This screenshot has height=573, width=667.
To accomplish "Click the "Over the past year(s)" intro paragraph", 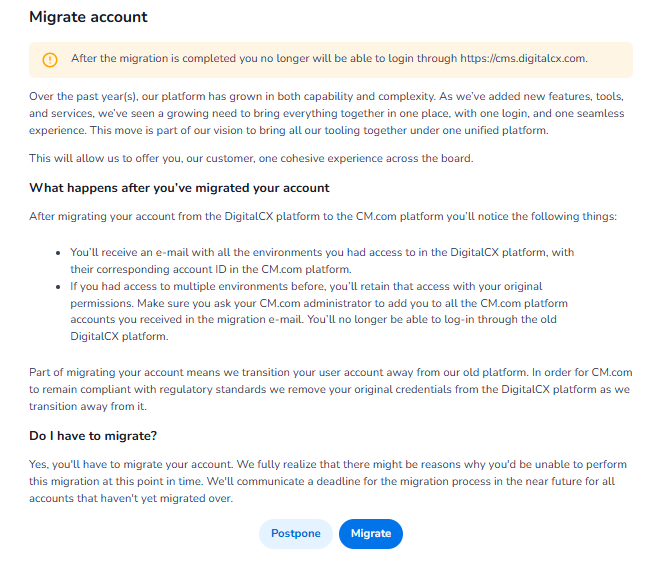I will pyautogui.click(x=327, y=113).
